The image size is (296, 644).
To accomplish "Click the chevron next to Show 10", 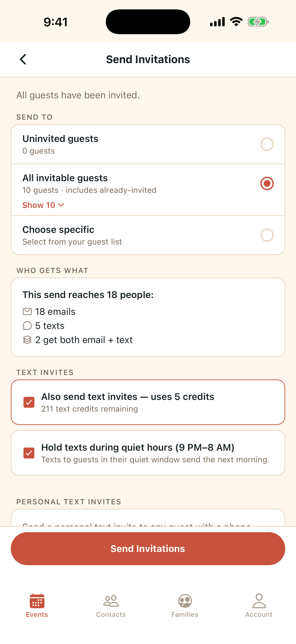I will click(61, 205).
